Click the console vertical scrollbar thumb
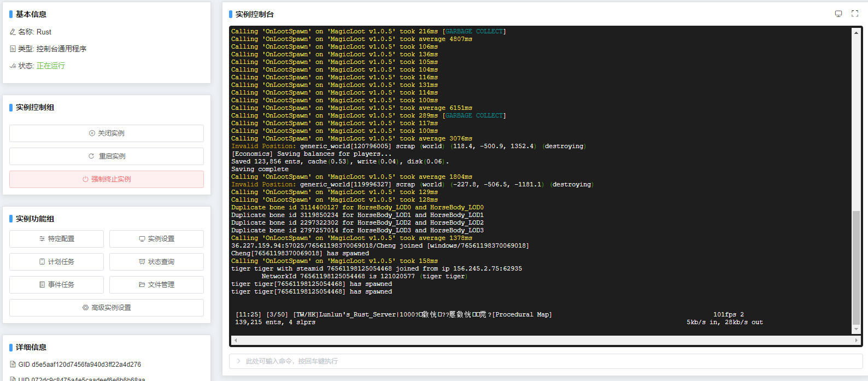Viewport: 868px width, 381px height. pyautogui.click(x=856, y=268)
